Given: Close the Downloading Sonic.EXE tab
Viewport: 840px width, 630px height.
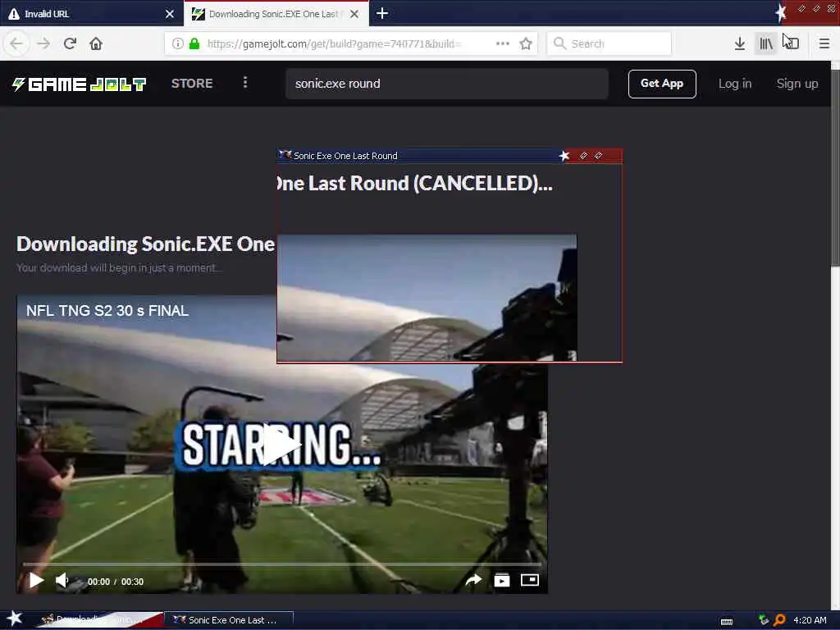Looking at the screenshot, I should 354,14.
